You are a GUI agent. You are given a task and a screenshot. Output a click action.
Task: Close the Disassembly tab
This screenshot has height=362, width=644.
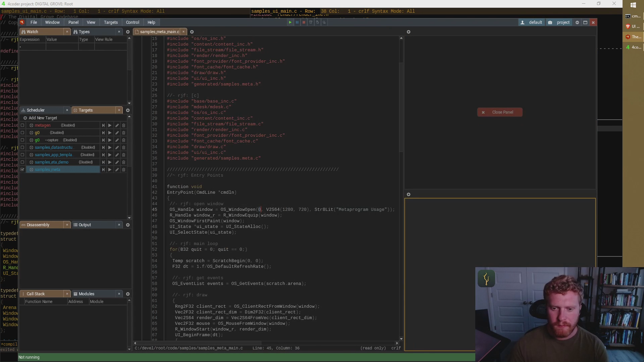[x=67, y=225]
